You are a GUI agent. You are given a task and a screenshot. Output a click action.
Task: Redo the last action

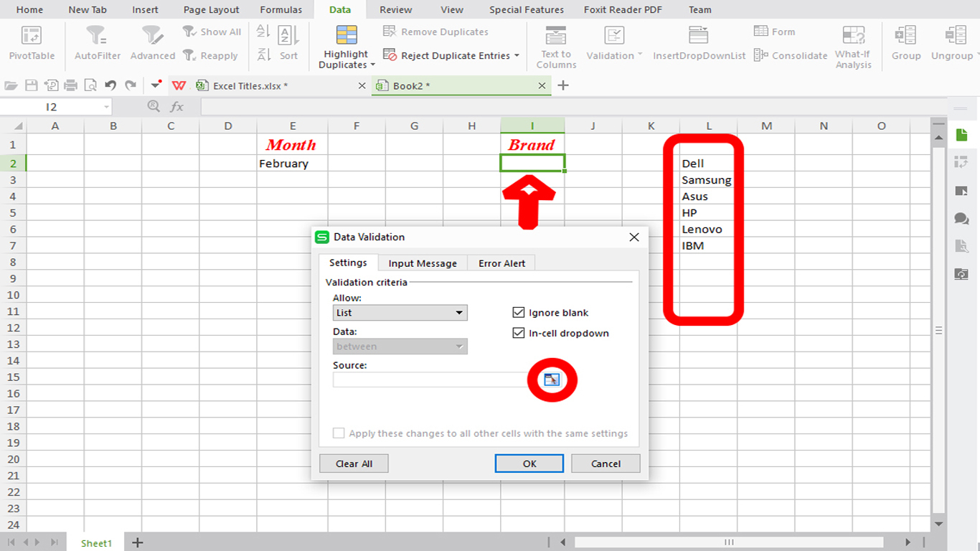131,85
